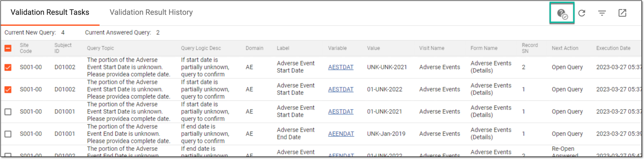Click the Domain column header
644x159 pixels.
[x=254, y=48]
